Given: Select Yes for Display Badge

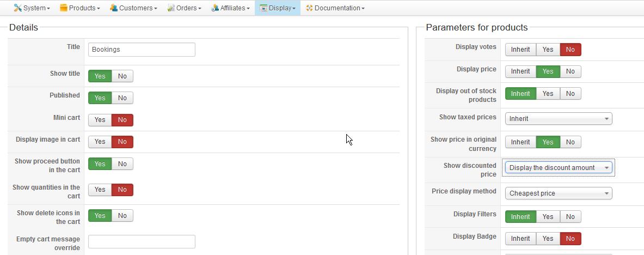Looking at the screenshot, I should coord(548,239).
